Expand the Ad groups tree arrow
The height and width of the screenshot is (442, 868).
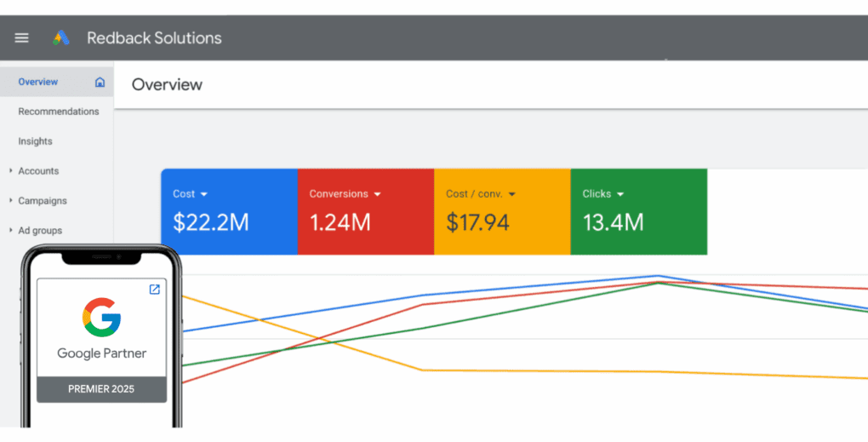[x=10, y=230]
